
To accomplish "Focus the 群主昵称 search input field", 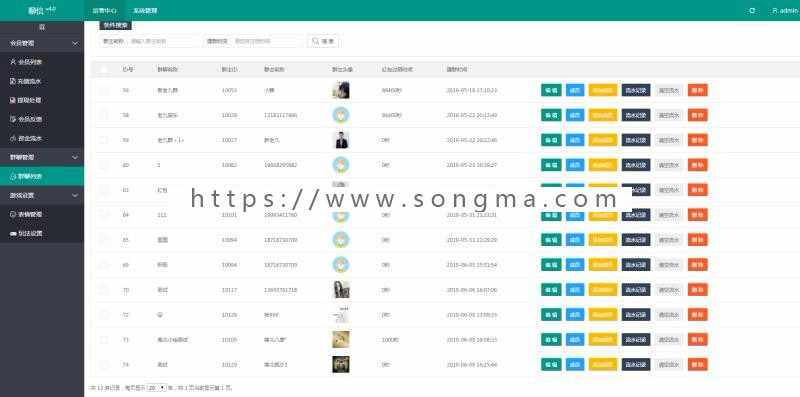I will pyautogui.click(x=163, y=41).
